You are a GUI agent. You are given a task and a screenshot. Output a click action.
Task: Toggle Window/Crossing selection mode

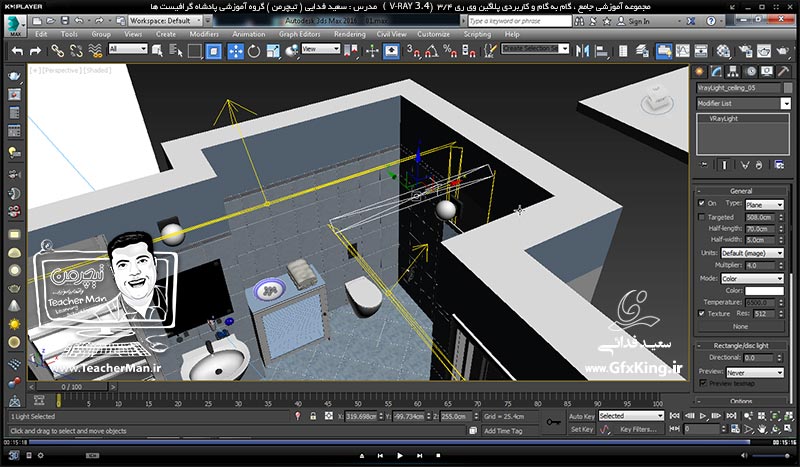[x=214, y=51]
